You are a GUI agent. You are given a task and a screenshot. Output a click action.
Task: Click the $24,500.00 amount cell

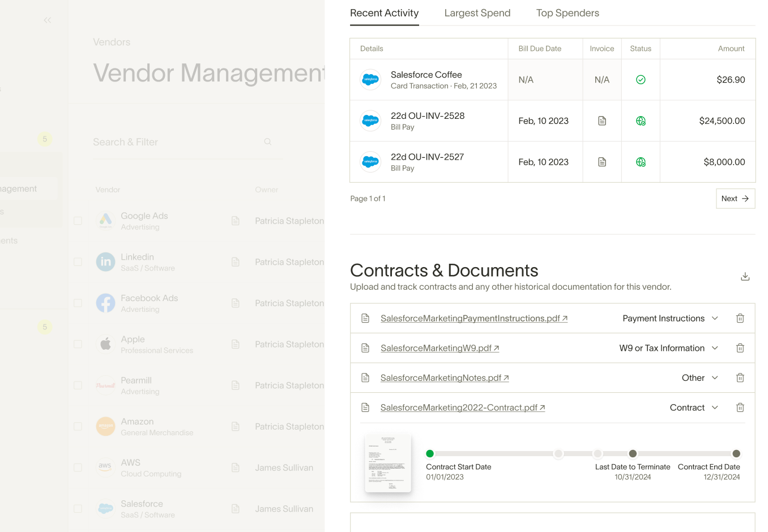coord(722,121)
